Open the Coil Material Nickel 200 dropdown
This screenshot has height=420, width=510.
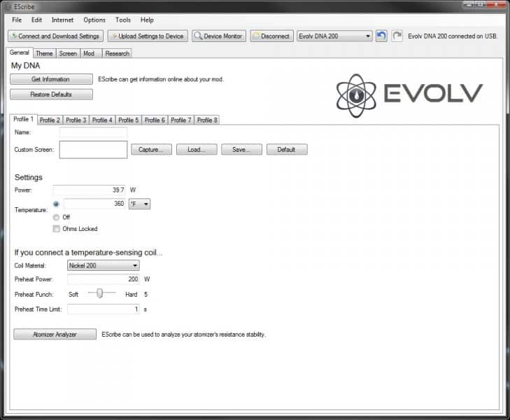[x=104, y=265]
